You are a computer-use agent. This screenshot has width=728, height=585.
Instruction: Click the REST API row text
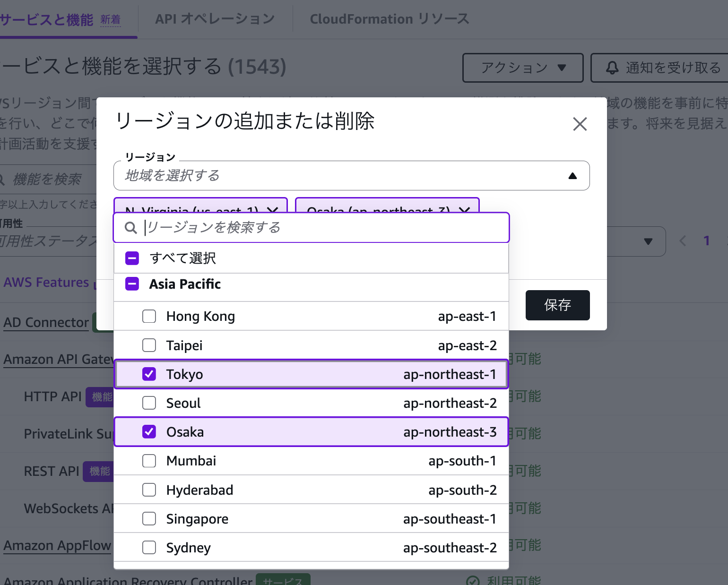tap(52, 471)
